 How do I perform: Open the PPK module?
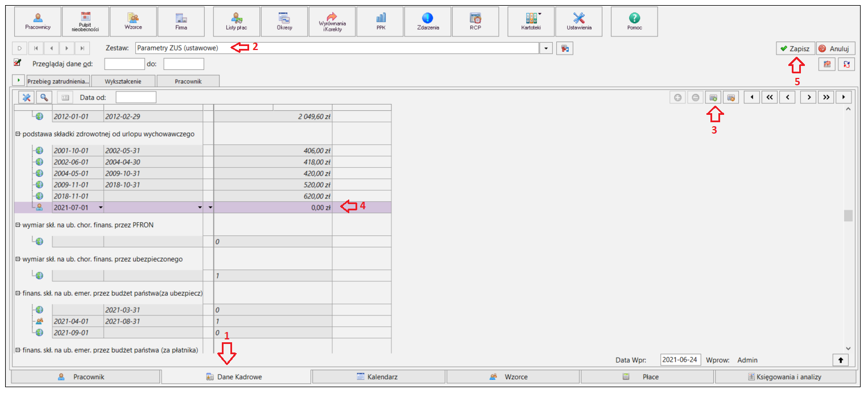pyautogui.click(x=381, y=22)
